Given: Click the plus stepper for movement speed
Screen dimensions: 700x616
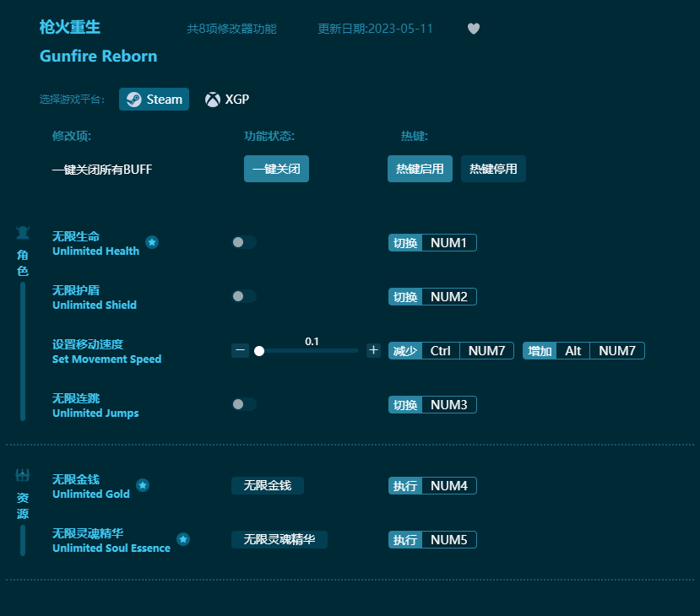Looking at the screenshot, I should (373, 350).
